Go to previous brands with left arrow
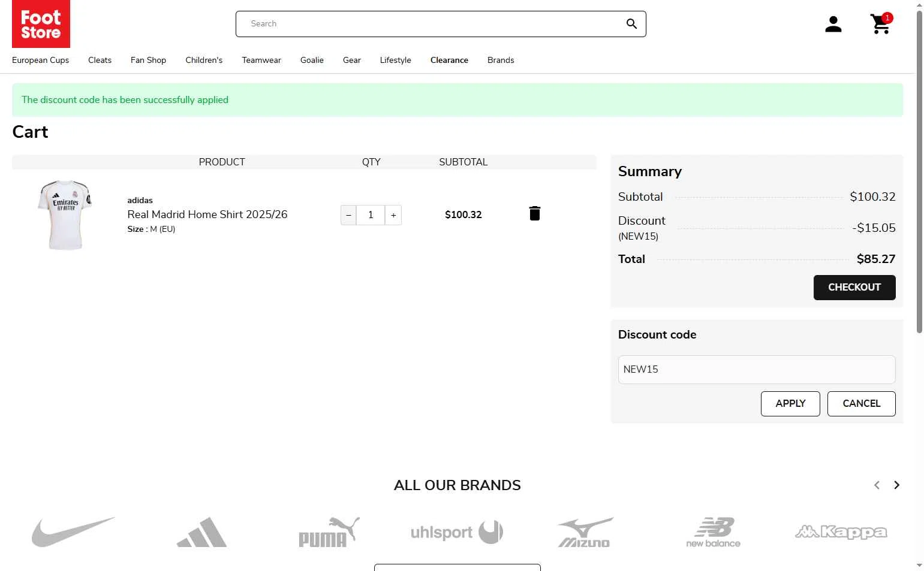 pos(877,485)
